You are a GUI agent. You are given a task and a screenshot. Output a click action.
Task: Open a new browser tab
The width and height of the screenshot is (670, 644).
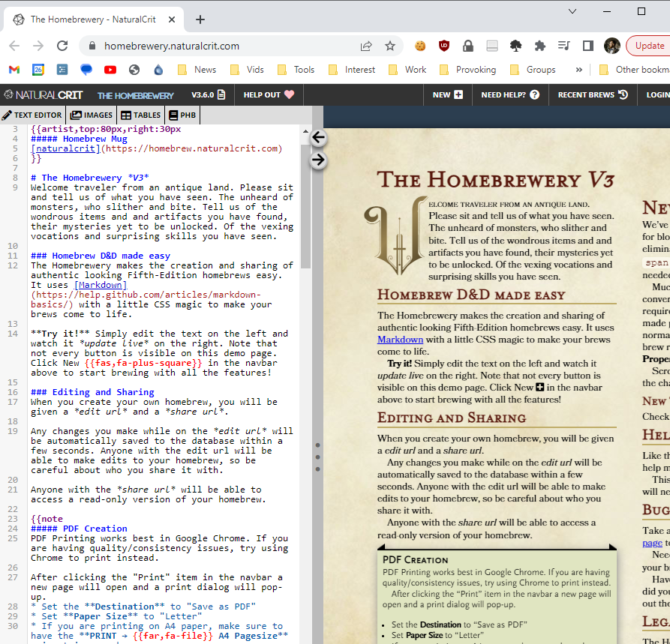pyautogui.click(x=200, y=19)
